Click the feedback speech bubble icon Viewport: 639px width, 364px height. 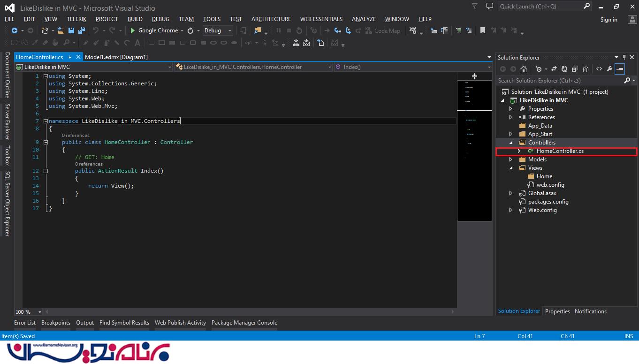pyautogui.click(x=490, y=7)
